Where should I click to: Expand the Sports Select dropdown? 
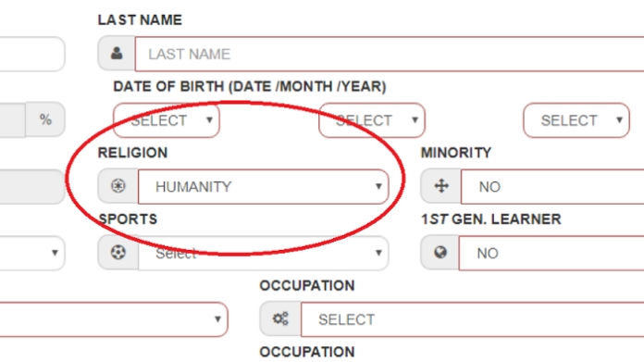point(264,253)
